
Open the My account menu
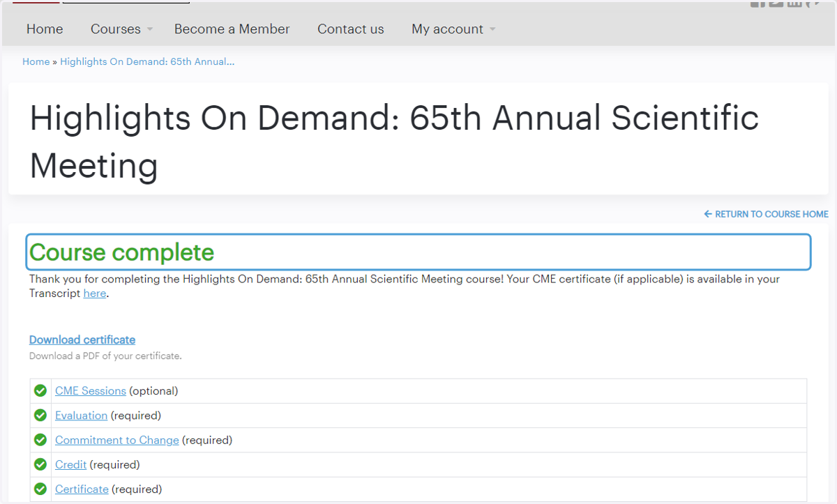tap(447, 29)
